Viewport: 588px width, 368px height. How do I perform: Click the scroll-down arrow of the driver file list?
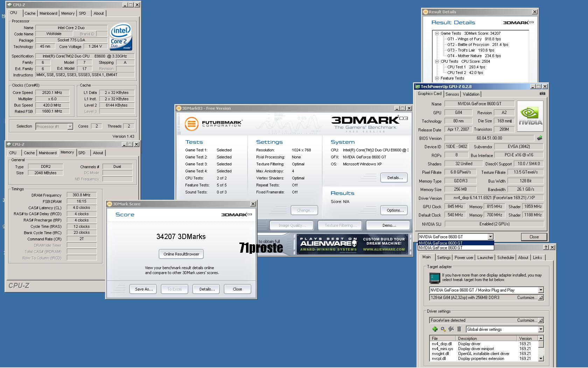(x=541, y=358)
